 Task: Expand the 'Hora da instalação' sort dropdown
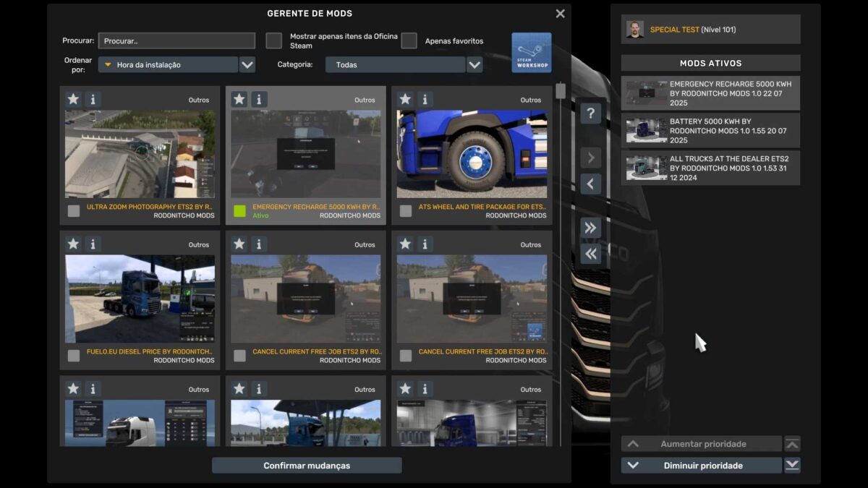tap(247, 65)
